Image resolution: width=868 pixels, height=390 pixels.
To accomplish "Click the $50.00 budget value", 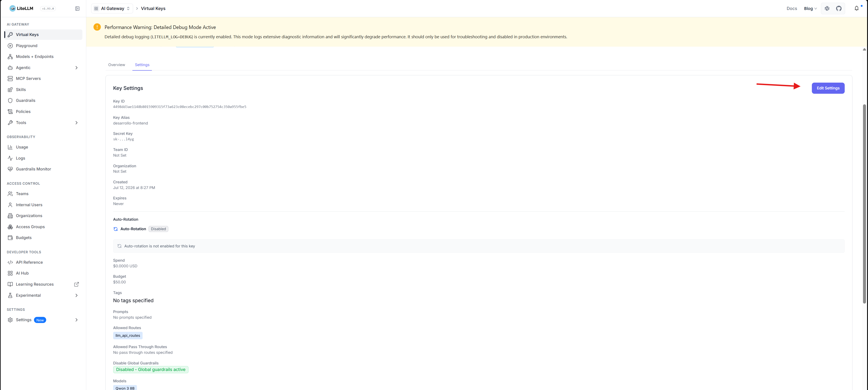I will pos(119,282).
